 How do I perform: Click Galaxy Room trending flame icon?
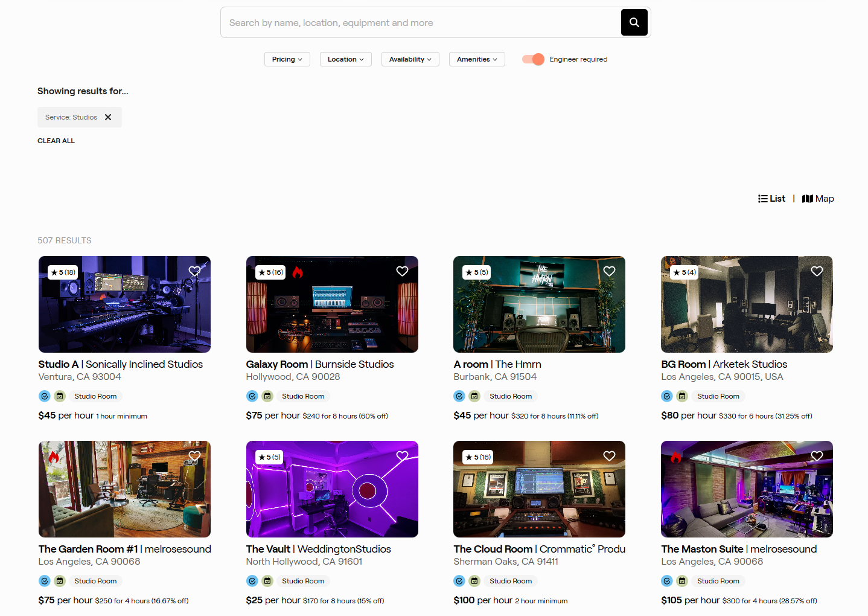coord(297,272)
